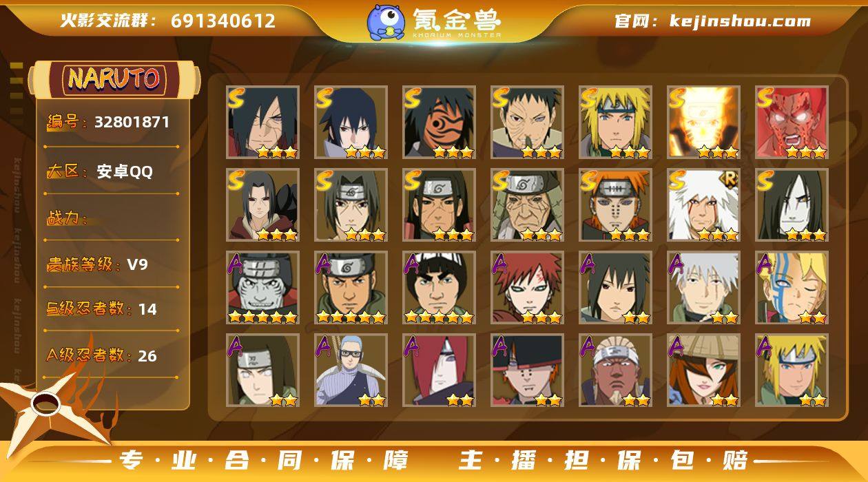Click the A-rank ninja count of 26
This screenshot has width=868, height=482.
coord(147,356)
